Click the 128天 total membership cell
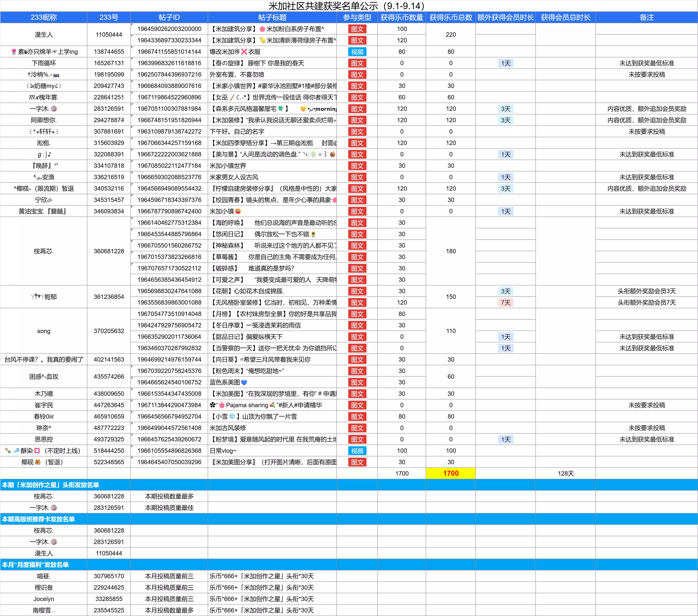The image size is (698, 616). click(x=565, y=473)
